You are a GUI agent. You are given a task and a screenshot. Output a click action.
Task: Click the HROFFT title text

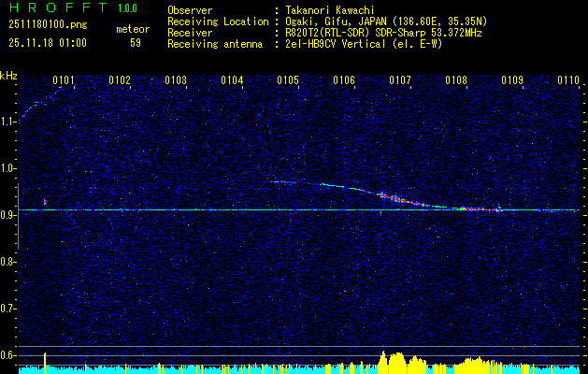pyautogui.click(x=58, y=7)
